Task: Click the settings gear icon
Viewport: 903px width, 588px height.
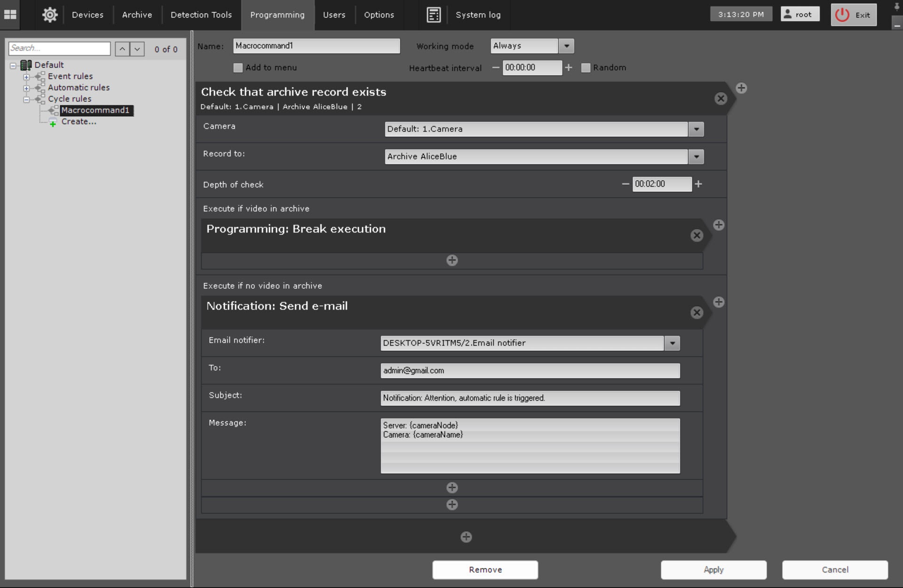Action: click(x=50, y=15)
